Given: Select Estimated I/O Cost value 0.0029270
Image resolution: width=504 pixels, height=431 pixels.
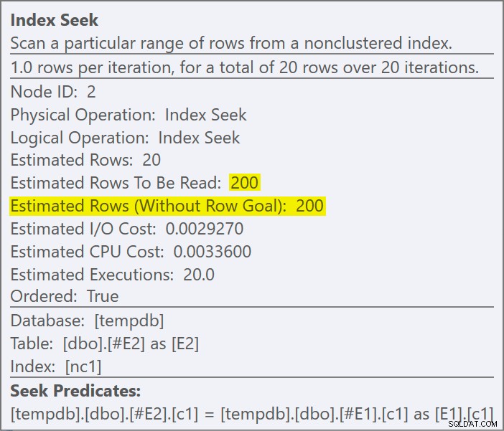Looking at the screenshot, I should pyautogui.click(x=205, y=229).
